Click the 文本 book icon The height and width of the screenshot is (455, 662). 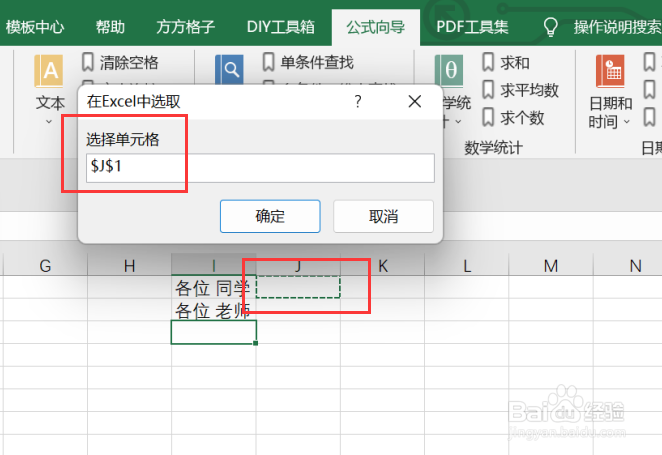(x=49, y=70)
